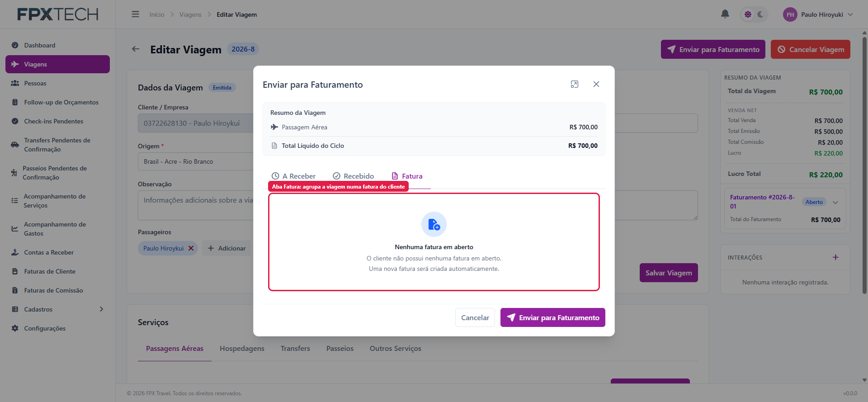Select the A Receber tab
Screen dimensions: 868x402
coord(293,176)
